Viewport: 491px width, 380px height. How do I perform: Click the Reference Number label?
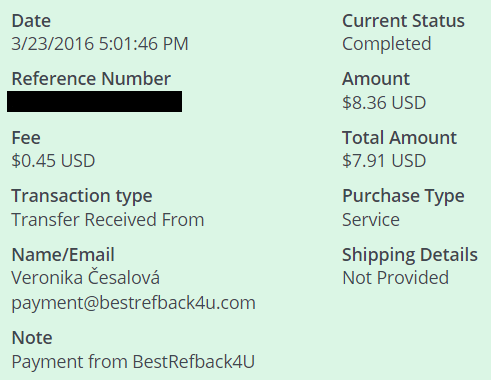point(91,79)
